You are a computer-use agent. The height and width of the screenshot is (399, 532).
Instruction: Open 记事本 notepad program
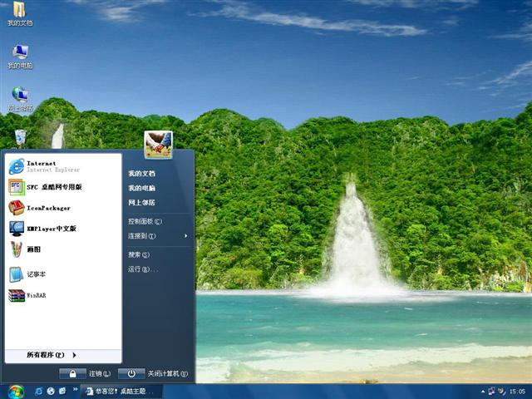[x=63, y=274]
